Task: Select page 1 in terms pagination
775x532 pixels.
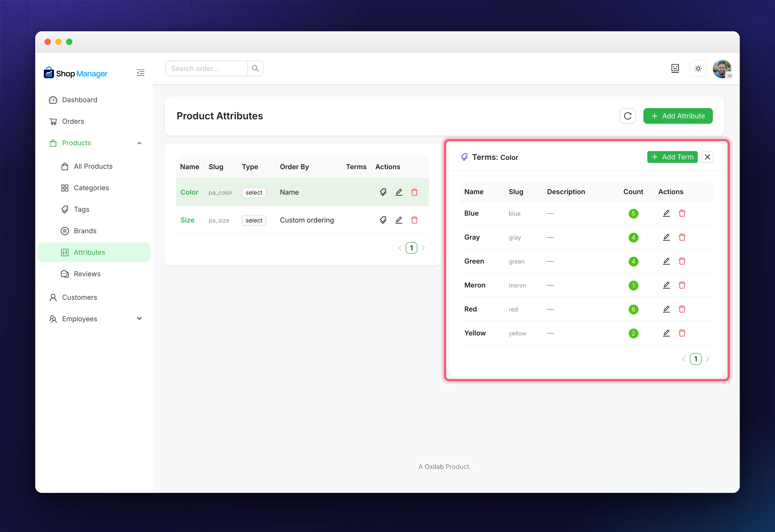Action: tap(696, 359)
